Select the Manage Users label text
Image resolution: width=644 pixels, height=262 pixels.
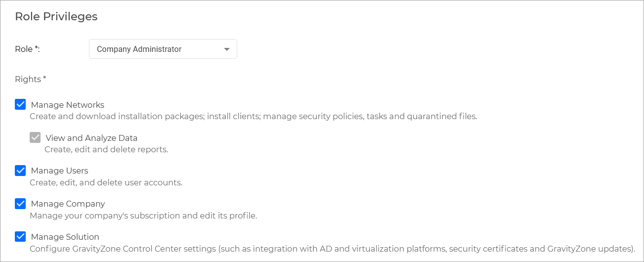tap(59, 171)
